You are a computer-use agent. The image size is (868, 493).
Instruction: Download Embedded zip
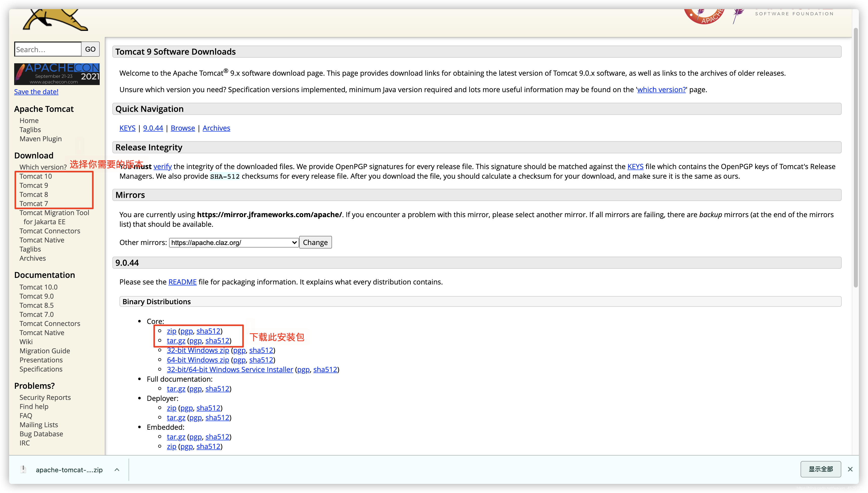pos(172,447)
